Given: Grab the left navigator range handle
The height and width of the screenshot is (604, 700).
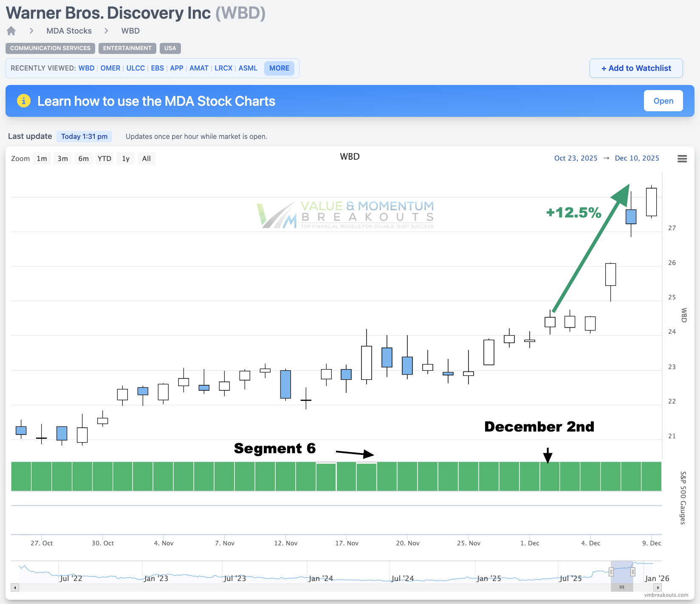Looking at the screenshot, I should pyautogui.click(x=611, y=572).
